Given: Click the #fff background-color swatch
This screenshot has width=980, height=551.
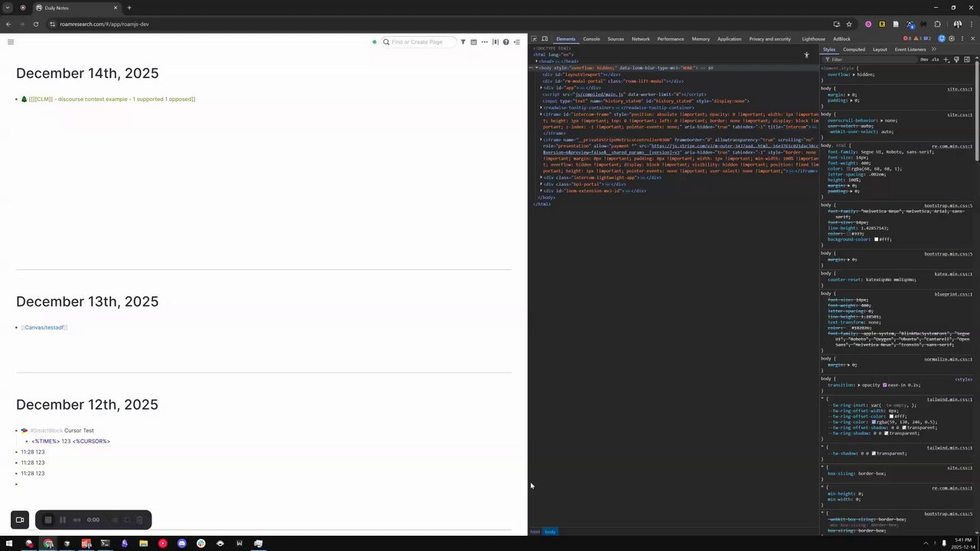Looking at the screenshot, I should click(877, 240).
